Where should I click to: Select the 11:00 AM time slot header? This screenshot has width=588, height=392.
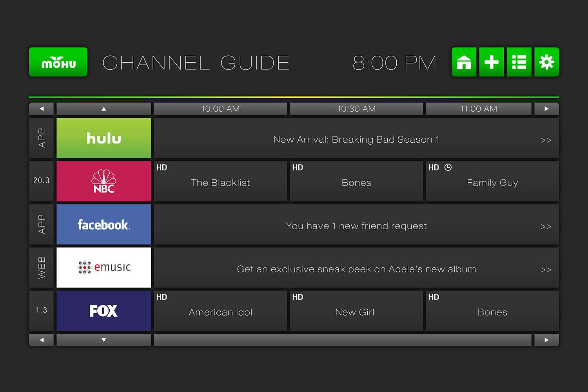(x=479, y=109)
